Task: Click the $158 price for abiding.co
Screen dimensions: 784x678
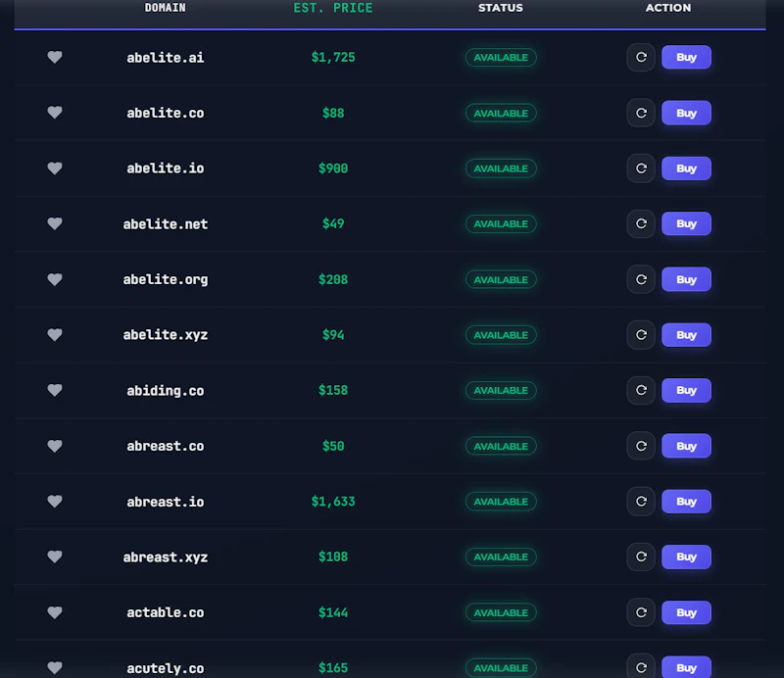Action: (x=333, y=390)
